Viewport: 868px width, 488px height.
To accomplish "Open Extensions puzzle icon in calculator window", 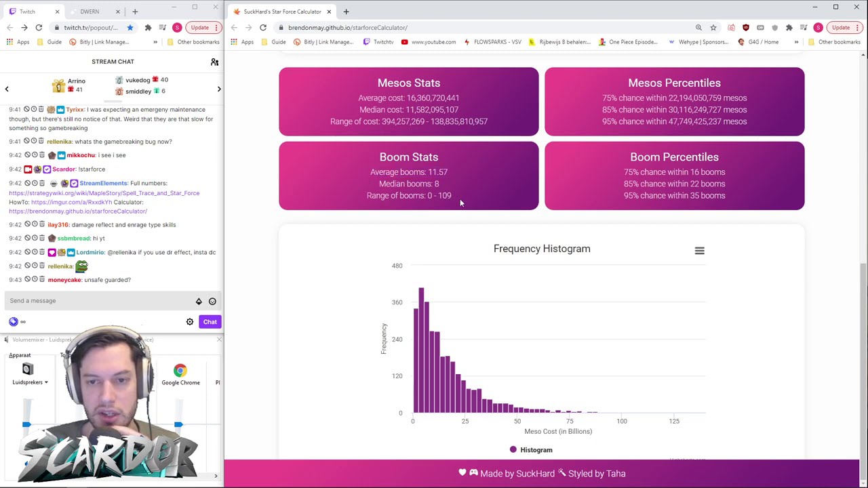I will point(789,28).
